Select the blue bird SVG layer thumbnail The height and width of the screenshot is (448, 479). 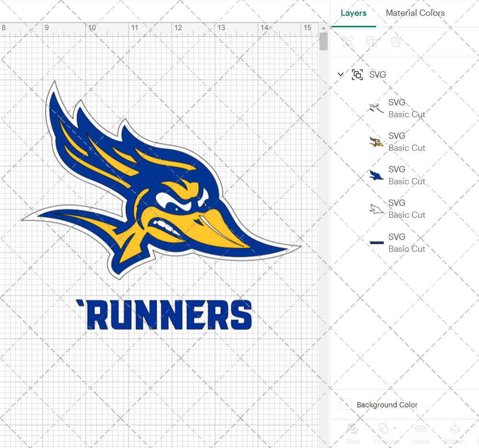coord(376,176)
